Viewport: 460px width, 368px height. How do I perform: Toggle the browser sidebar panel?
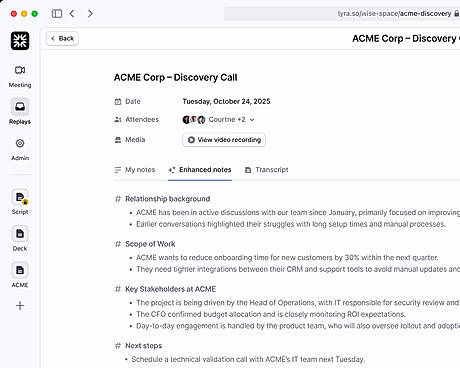click(x=57, y=14)
